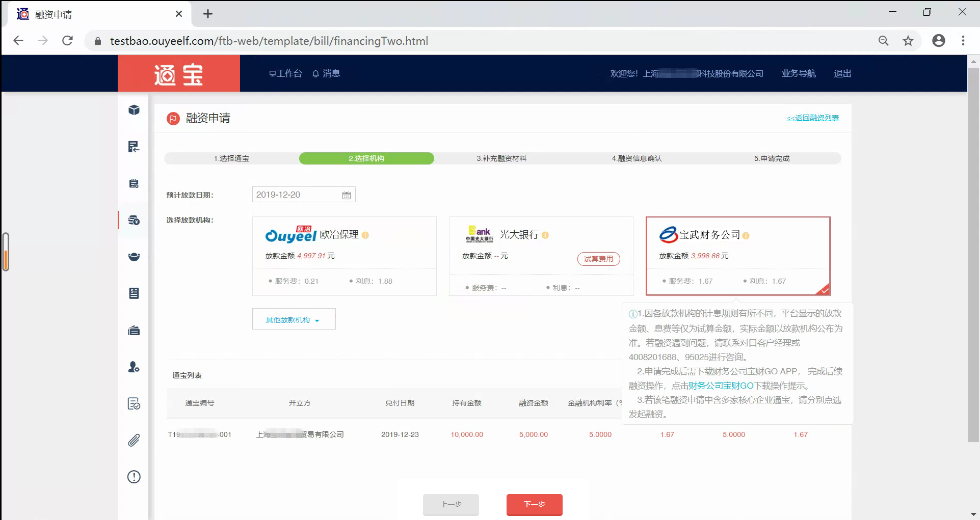Open the paperclip attachment sidebar icon
980x520 pixels.
point(134,440)
